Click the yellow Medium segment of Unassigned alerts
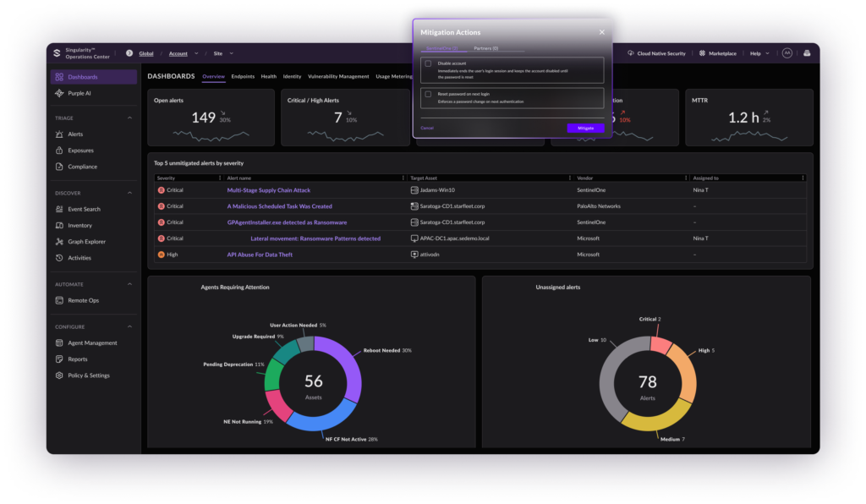Viewport: 866px width, 504px height. pos(657,419)
